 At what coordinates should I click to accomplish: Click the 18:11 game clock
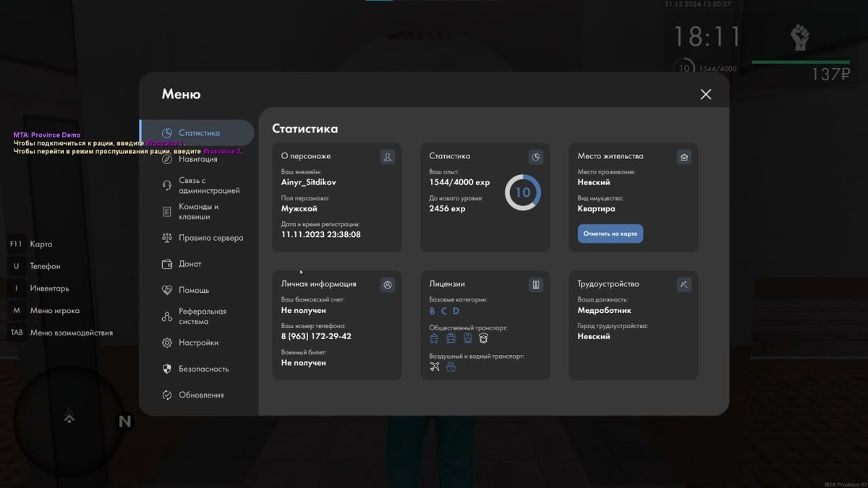click(707, 37)
